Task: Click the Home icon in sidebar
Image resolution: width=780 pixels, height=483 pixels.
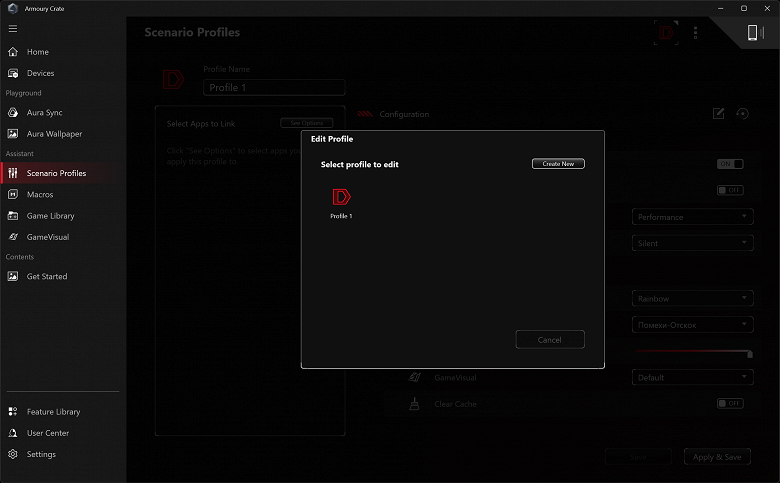Action: tap(13, 52)
